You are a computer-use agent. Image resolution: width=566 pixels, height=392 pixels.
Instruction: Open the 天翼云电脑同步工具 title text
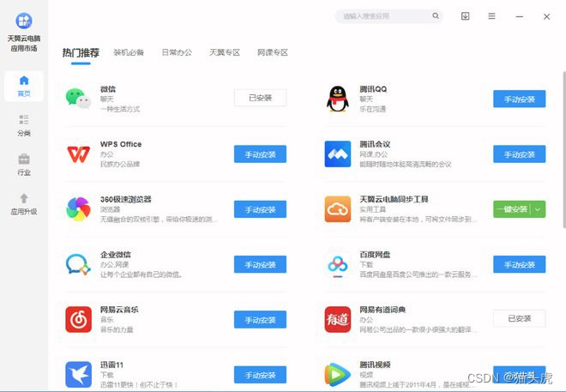(394, 199)
